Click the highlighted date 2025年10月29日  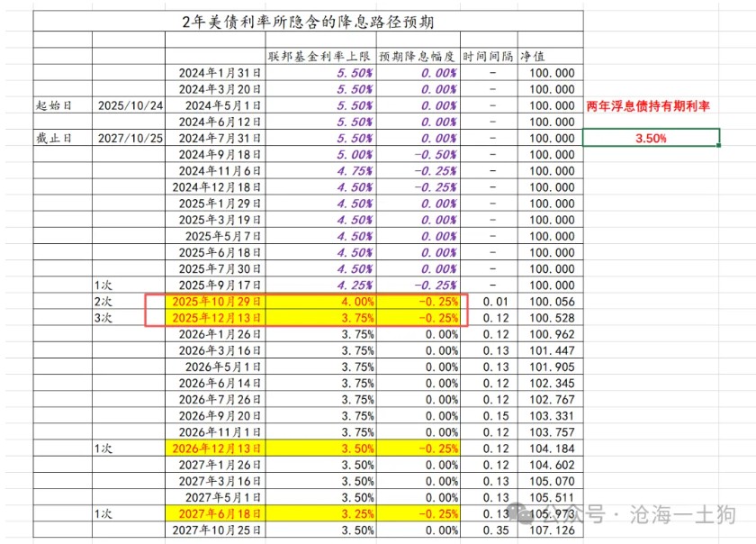click(x=215, y=302)
